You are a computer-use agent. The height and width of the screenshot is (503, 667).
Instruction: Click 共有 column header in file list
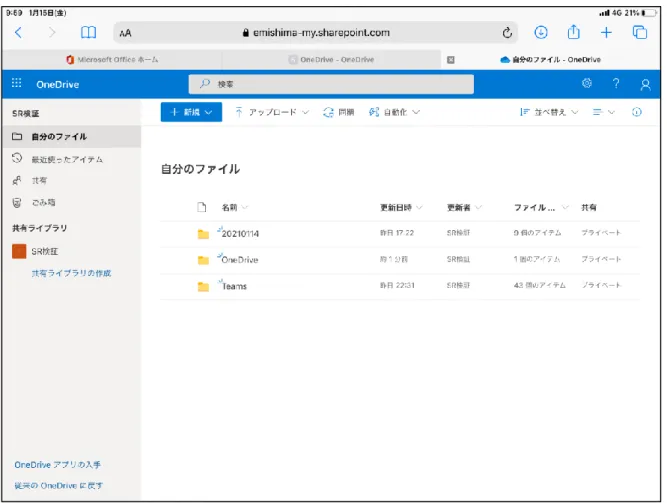pyautogui.click(x=589, y=207)
